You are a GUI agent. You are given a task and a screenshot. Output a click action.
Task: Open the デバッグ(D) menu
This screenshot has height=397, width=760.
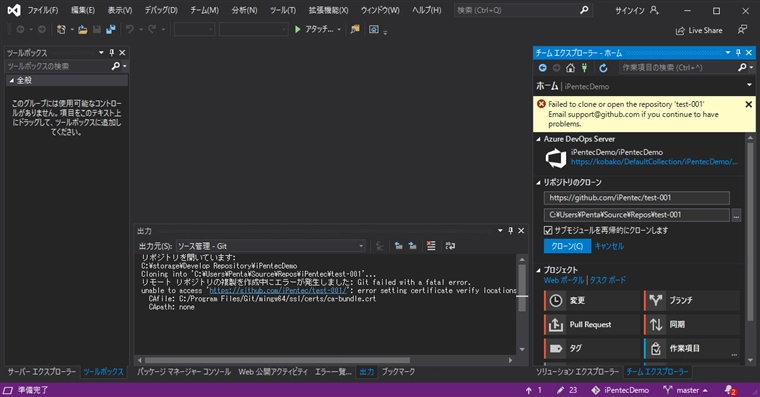161,10
